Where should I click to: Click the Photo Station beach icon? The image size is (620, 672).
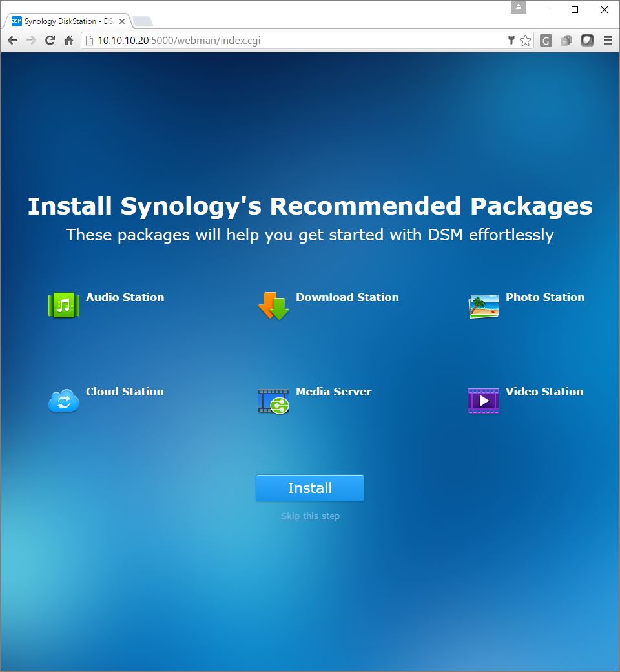click(484, 306)
